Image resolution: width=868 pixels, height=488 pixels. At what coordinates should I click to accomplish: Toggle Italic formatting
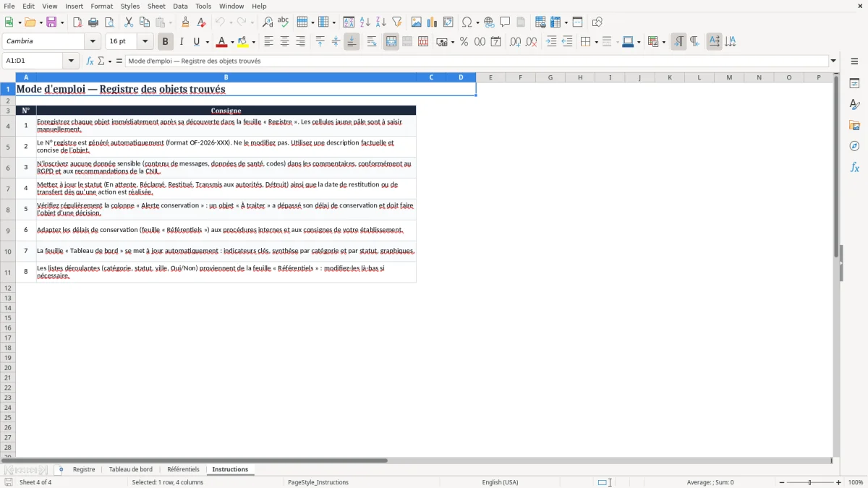[182, 42]
